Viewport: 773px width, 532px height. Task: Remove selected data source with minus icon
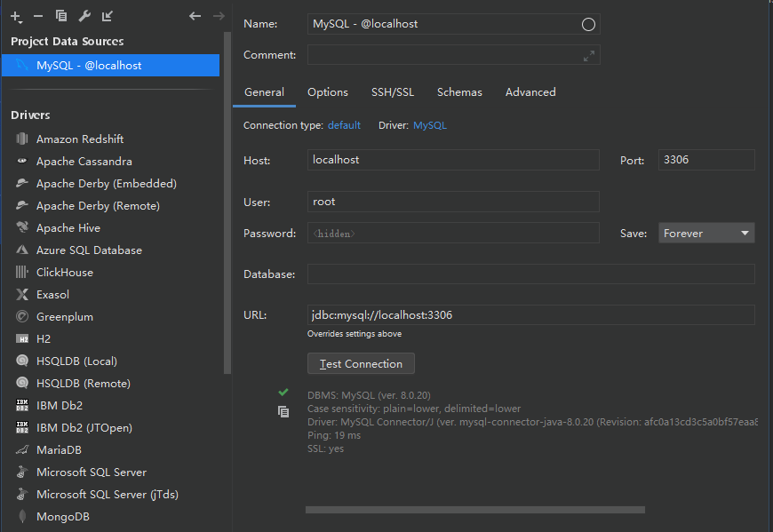point(38,16)
